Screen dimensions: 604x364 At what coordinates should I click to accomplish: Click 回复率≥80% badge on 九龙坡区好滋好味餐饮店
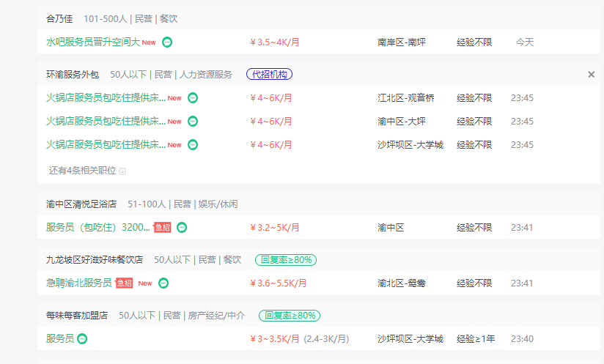[286, 259]
